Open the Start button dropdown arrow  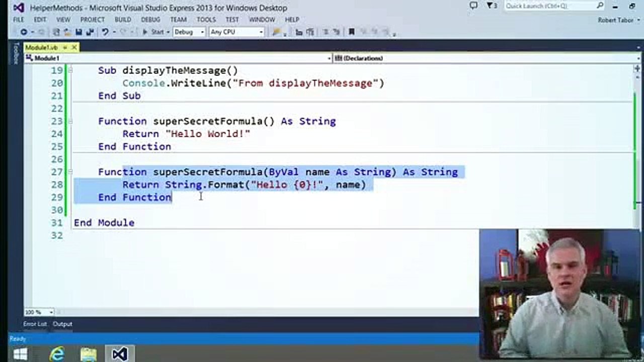click(169, 32)
